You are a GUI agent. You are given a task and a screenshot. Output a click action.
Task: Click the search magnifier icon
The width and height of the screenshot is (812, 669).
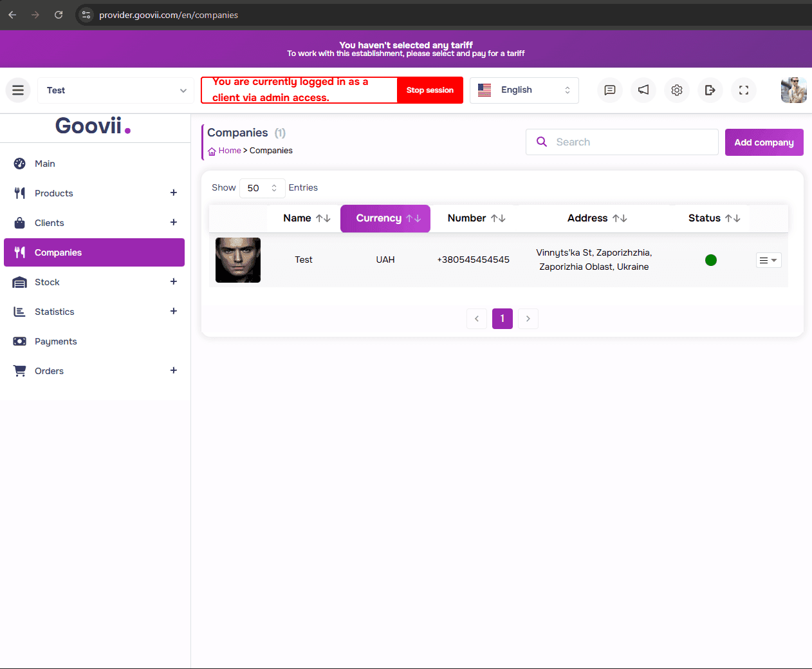[x=541, y=142]
